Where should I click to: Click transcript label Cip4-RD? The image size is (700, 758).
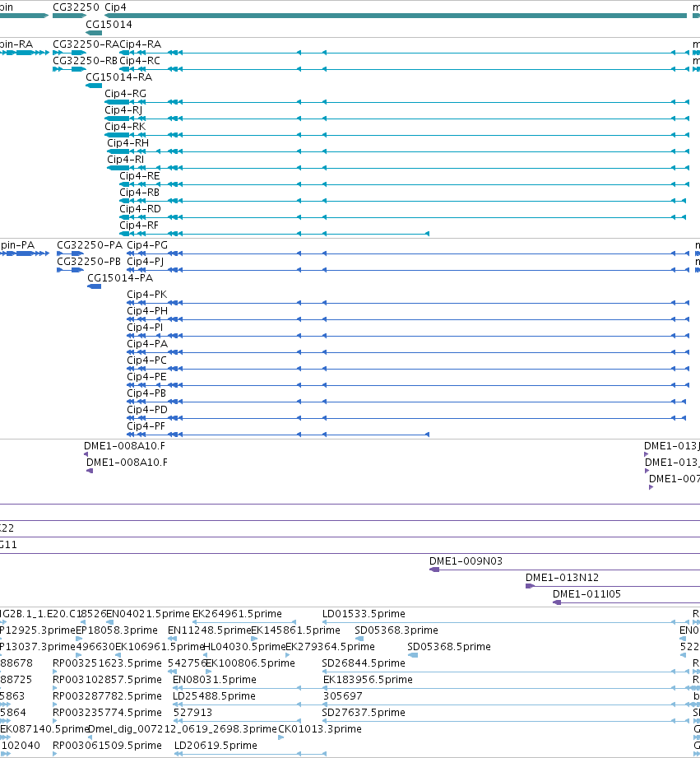[140, 208]
